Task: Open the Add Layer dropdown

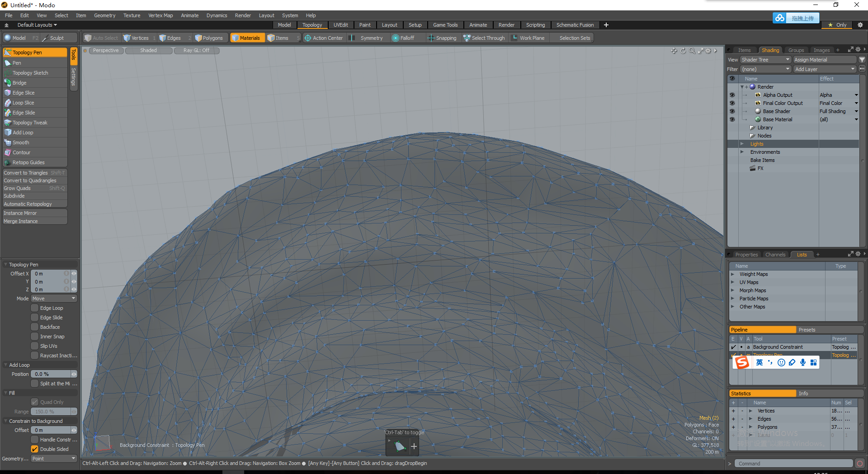Action: (x=825, y=69)
